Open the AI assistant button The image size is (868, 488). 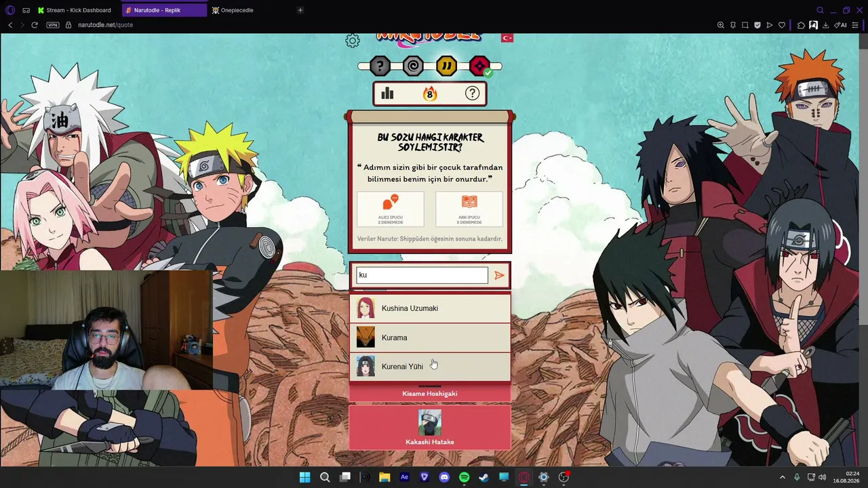[841, 25]
